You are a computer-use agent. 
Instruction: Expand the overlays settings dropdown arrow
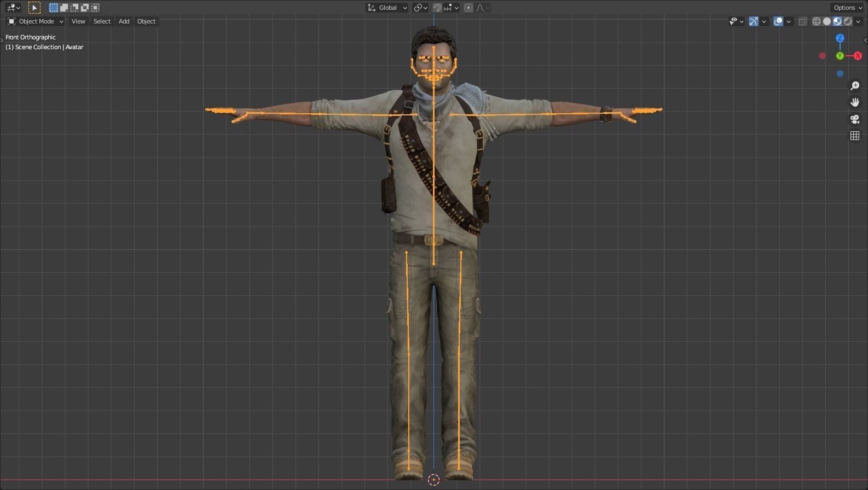pyautogui.click(x=789, y=21)
